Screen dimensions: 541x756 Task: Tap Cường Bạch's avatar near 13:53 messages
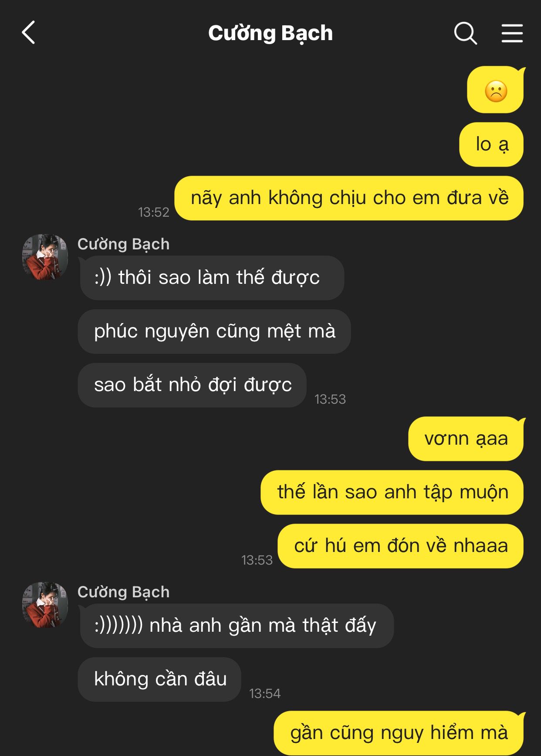tap(45, 257)
